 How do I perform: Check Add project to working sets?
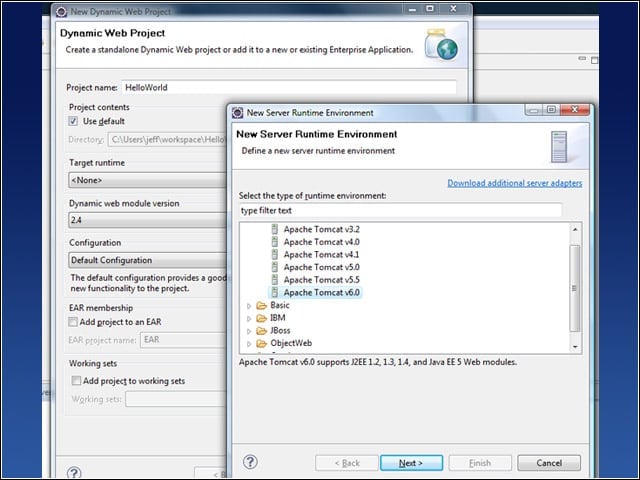point(76,381)
